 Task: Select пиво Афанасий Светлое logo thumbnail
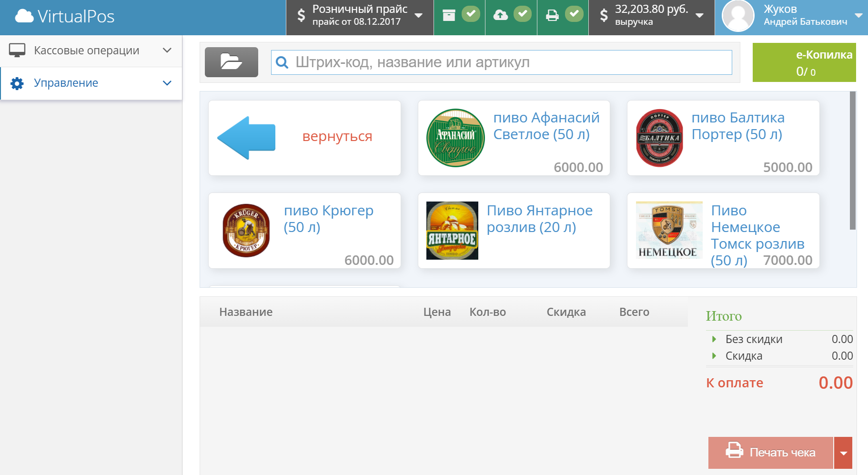pos(455,138)
